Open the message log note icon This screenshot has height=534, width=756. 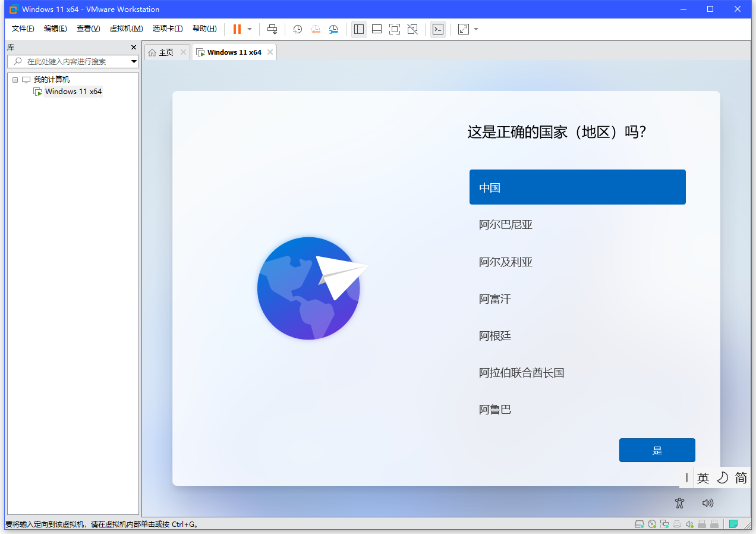tap(734, 524)
